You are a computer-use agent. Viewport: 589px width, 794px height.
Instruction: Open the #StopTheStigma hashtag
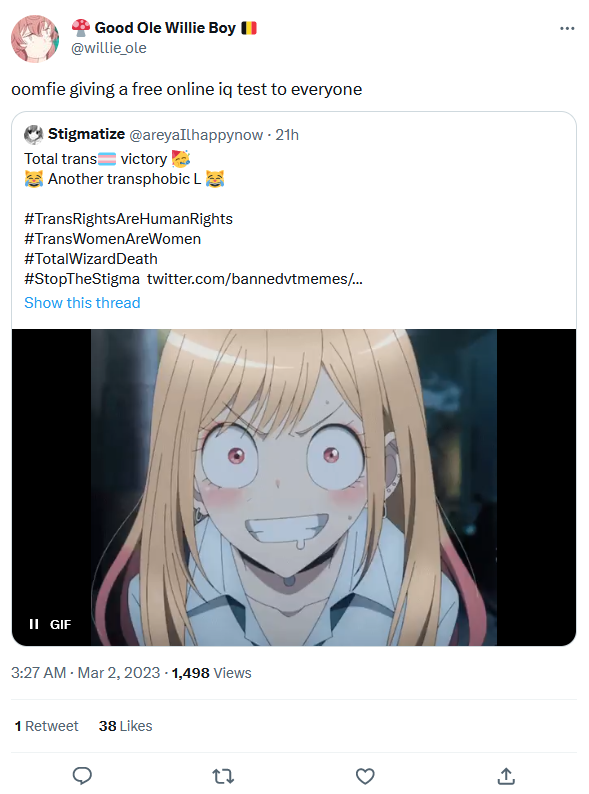pos(82,279)
